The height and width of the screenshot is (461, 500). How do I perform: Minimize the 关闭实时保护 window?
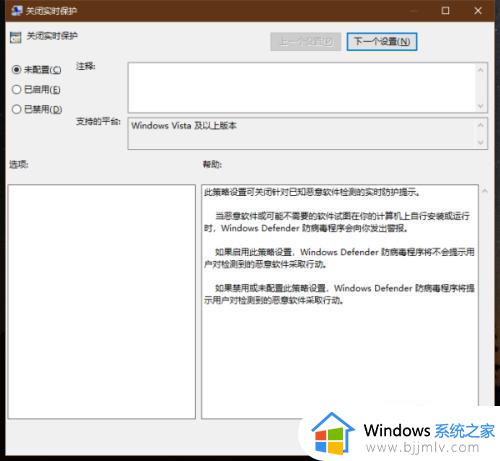click(414, 11)
